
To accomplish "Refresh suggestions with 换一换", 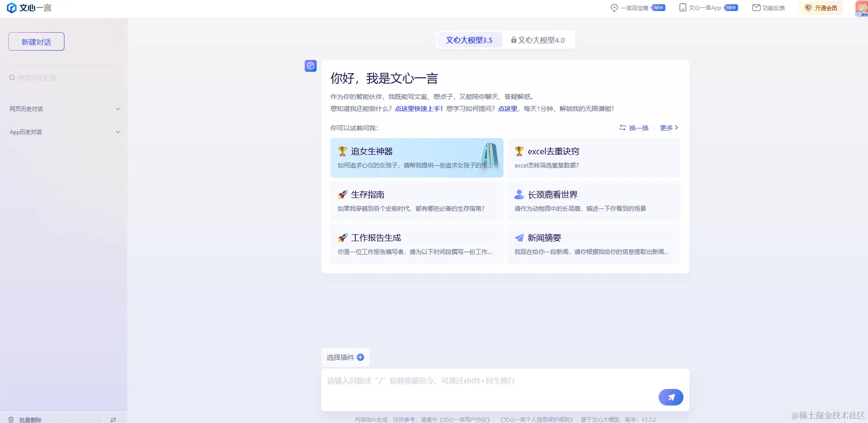I will pos(634,128).
